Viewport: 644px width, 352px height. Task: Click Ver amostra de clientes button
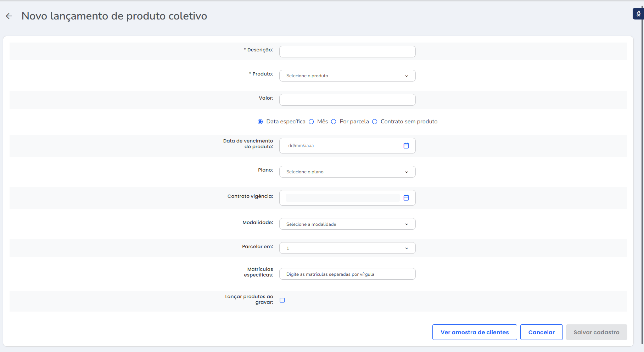pyautogui.click(x=474, y=332)
